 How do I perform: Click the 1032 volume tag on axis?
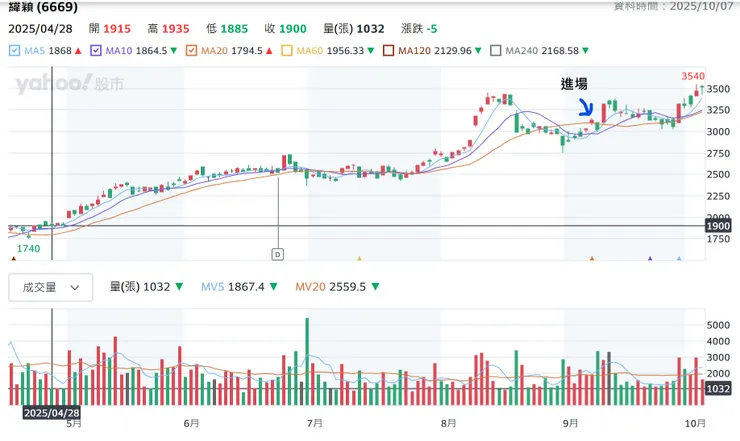click(720, 388)
